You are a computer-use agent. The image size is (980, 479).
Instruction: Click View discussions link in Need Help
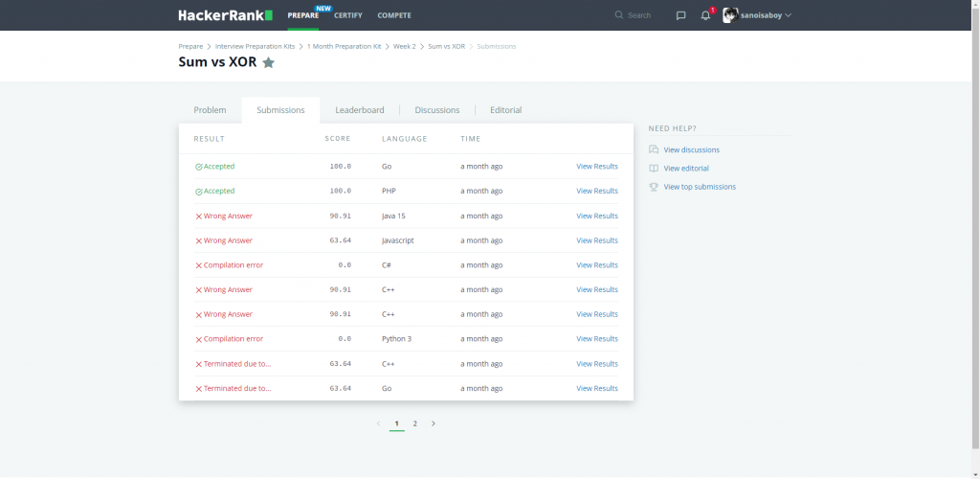pos(691,150)
